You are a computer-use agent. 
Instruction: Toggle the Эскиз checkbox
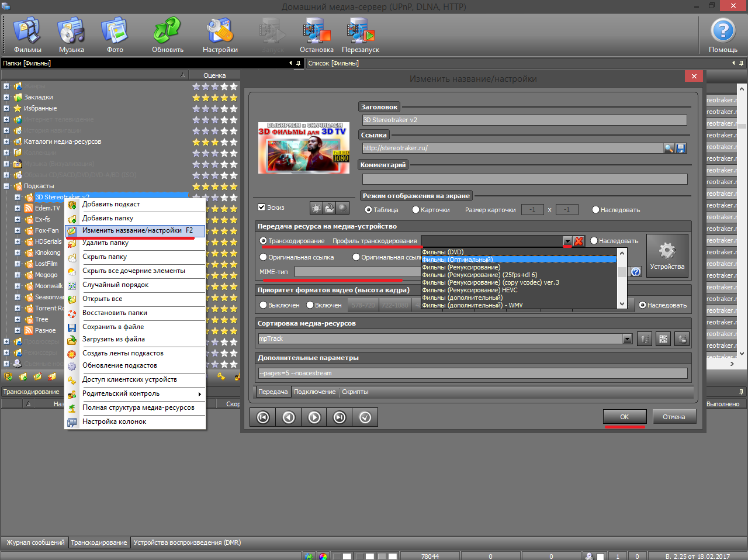click(262, 208)
